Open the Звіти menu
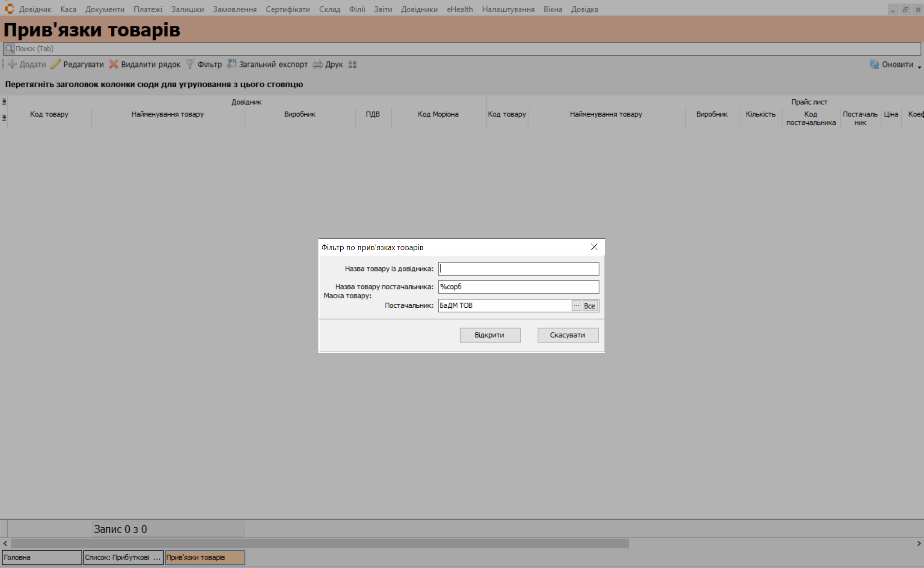Image resolution: width=924 pixels, height=568 pixels. pyautogui.click(x=383, y=9)
